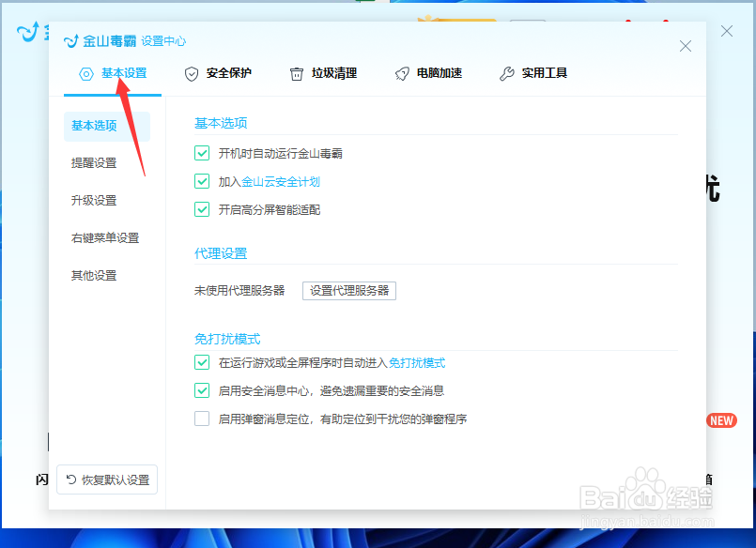This screenshot has width=756, height=548.
Task: Open 其他设置 in the sidebar
Action: tap(94, 276)
